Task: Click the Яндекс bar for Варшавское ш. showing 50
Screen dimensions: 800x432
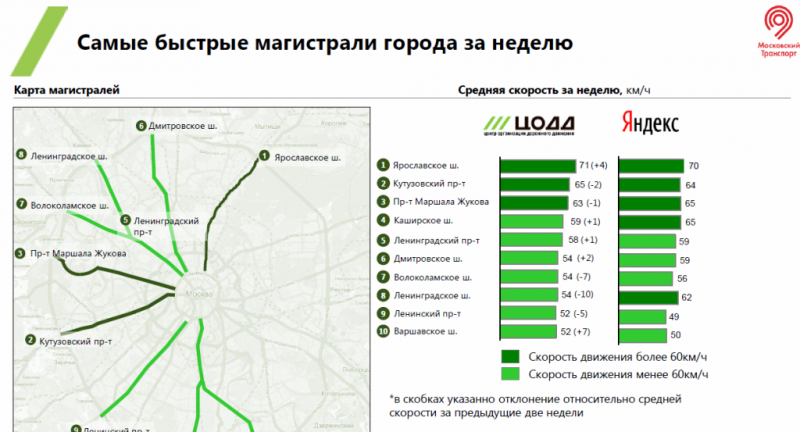Action: click(643, 335)
